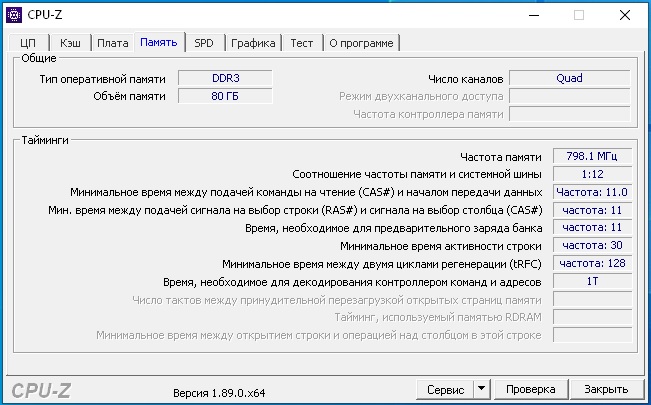Minimize the CPU-Z window
651x405 pixels.
click(x=534, y=15)
